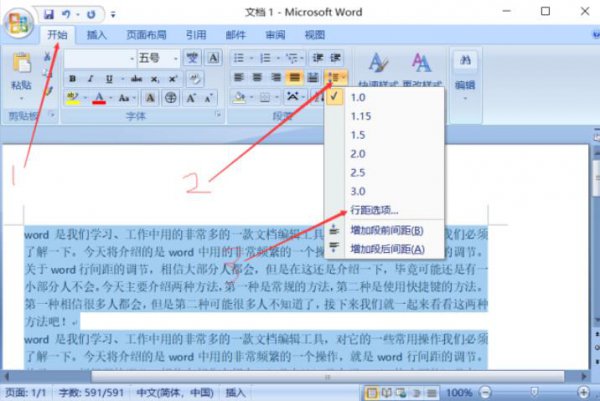
Task: Apply red font color
Action: tap(99, 98)
